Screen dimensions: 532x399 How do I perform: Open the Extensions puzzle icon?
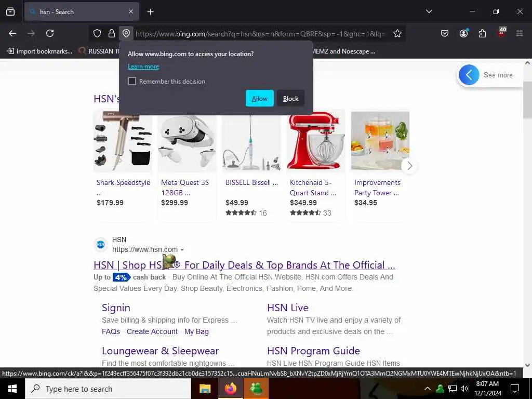482,33
